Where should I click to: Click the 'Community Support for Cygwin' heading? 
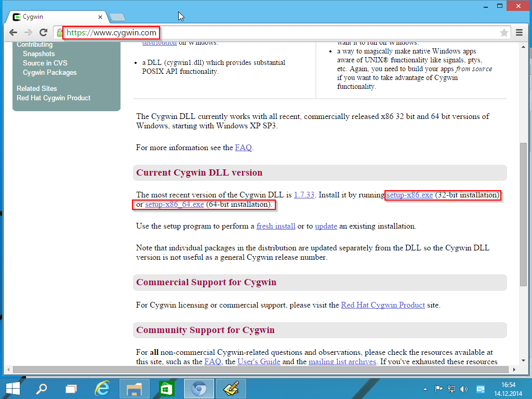[205, 330]
